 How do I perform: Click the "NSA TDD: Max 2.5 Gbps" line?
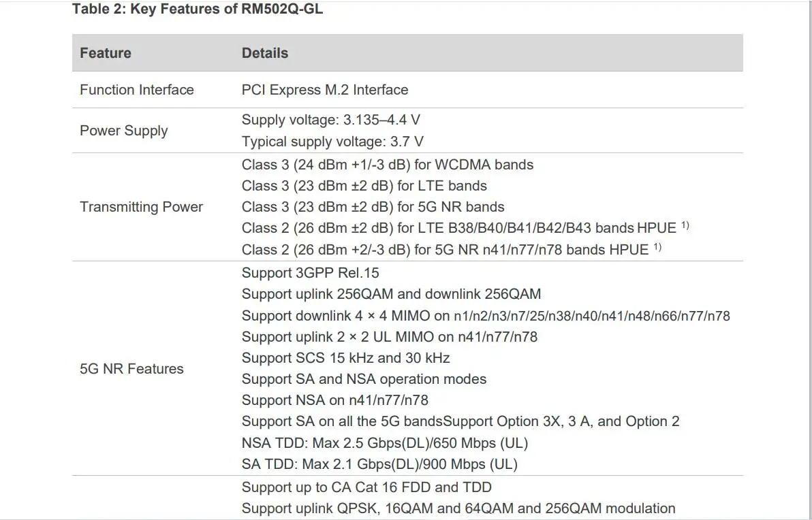(x=384, y=443)
